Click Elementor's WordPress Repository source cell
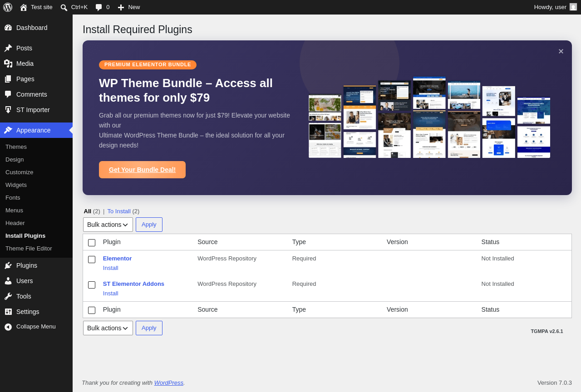The width and height of the screenshot is (581, 392). 227,258
